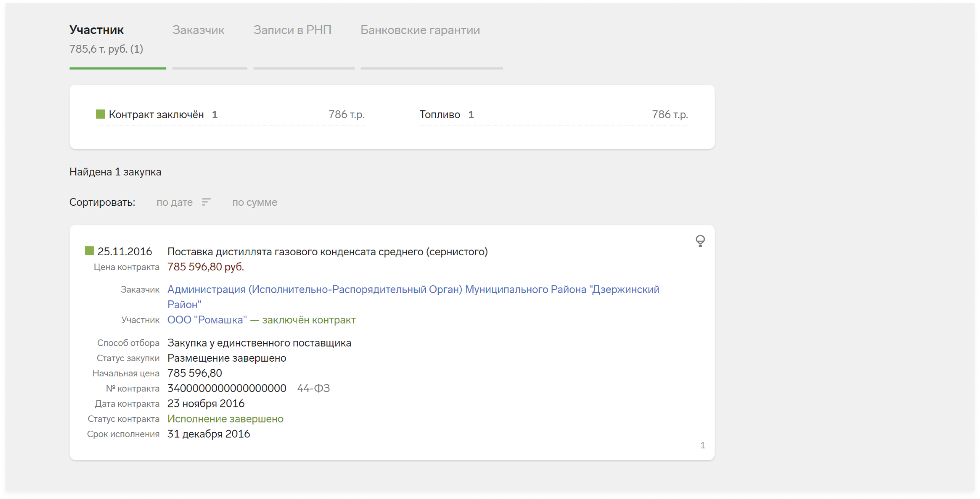Toggle the sort-by-date direction icon

(x=206, y=202)
